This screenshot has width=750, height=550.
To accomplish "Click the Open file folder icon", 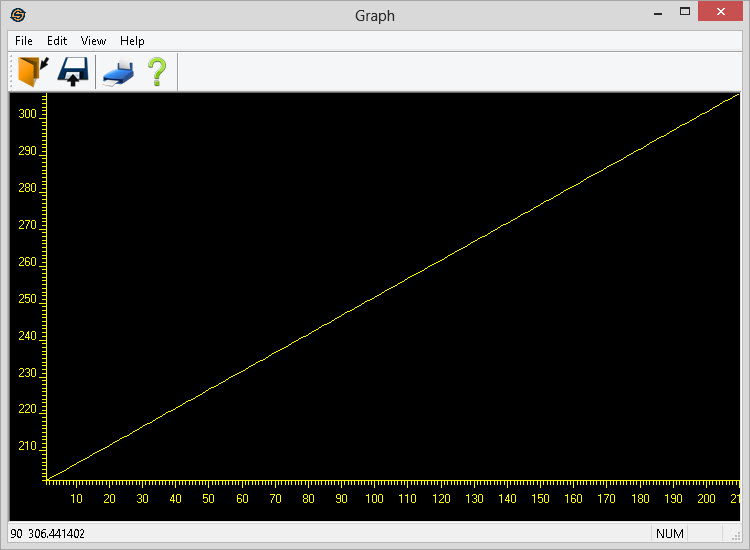I will [33, 72].
